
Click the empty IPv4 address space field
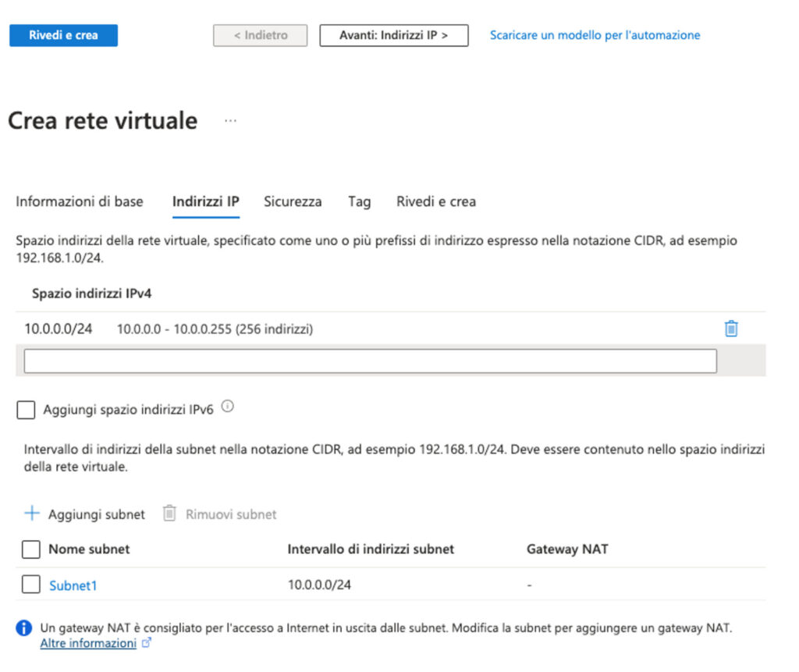coord(370,361)
